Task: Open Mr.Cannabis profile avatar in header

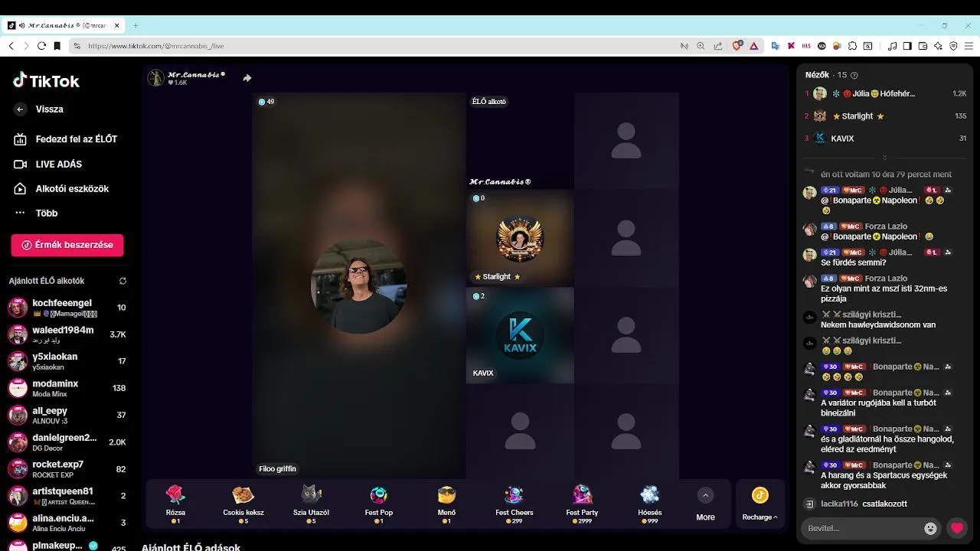Action: pyautogui.click(x=156, y=78)
